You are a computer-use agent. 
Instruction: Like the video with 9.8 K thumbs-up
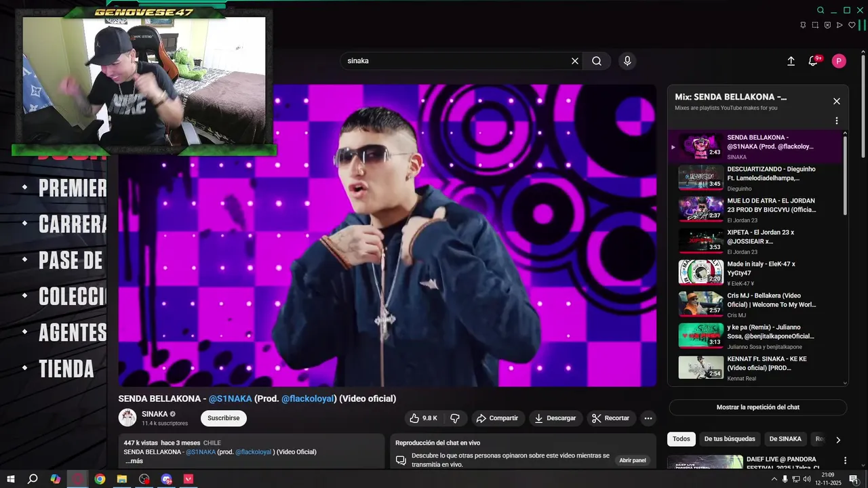click(x=424, y=418)
